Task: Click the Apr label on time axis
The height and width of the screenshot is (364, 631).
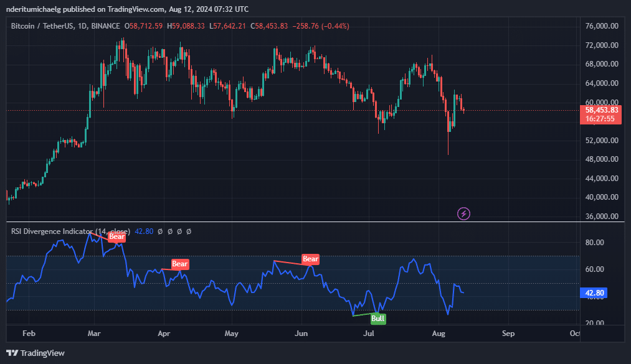Action: pyautogui.click(x=164, y=334)
